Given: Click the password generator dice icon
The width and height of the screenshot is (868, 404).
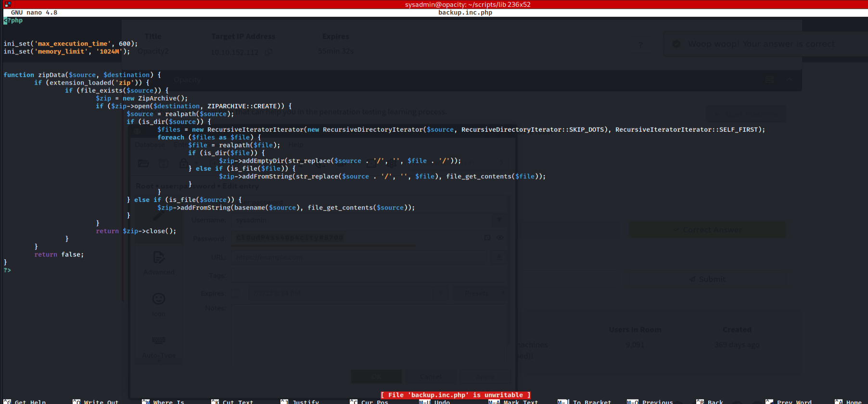Looking at the screenshot, I should tap(487, 238).
